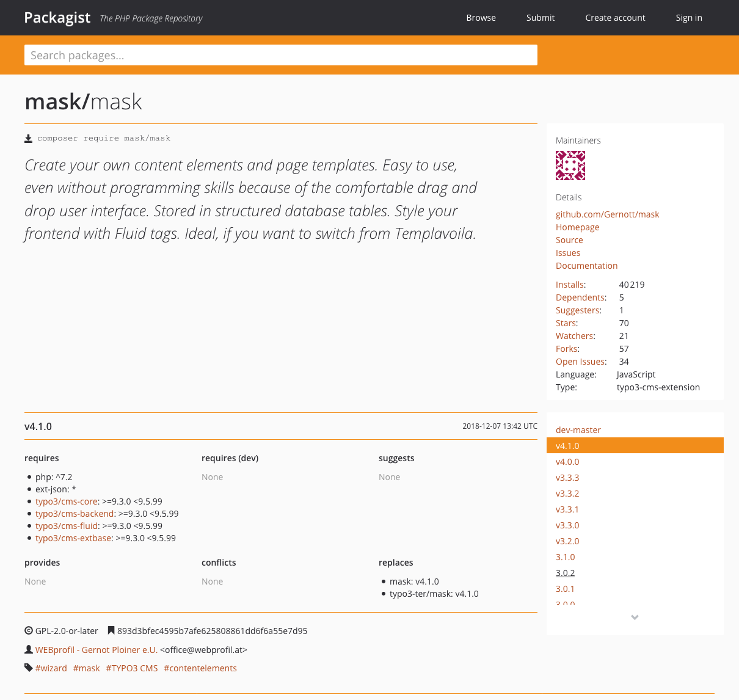
Task: View the Dependents list
Action: click(x=580, y=297)
